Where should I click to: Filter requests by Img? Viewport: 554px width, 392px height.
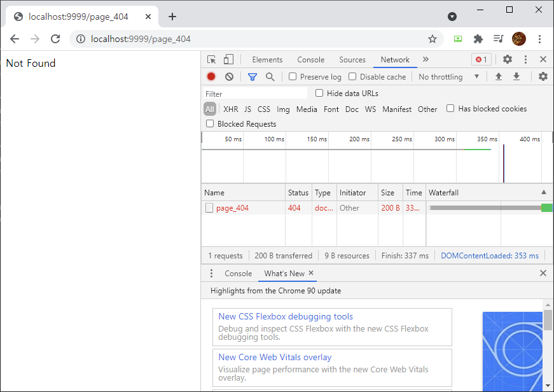coord(283,109)
